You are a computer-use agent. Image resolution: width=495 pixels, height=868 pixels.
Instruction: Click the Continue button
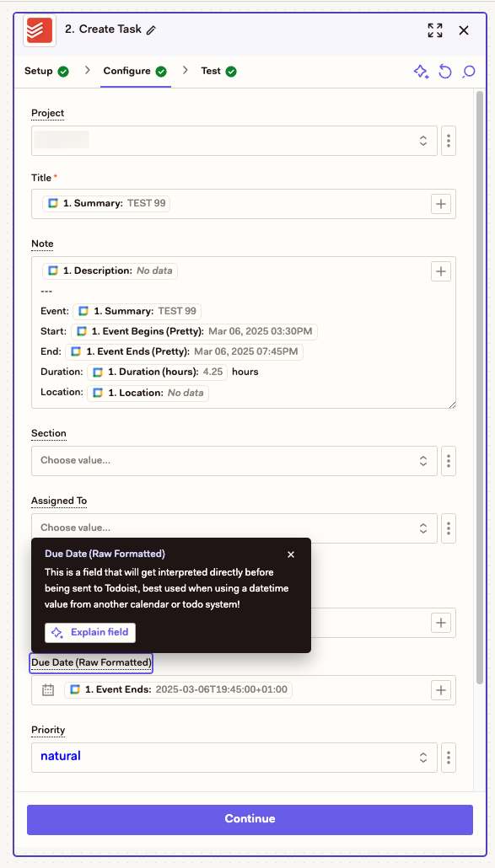pyautogui.click(x=250, y=819)
